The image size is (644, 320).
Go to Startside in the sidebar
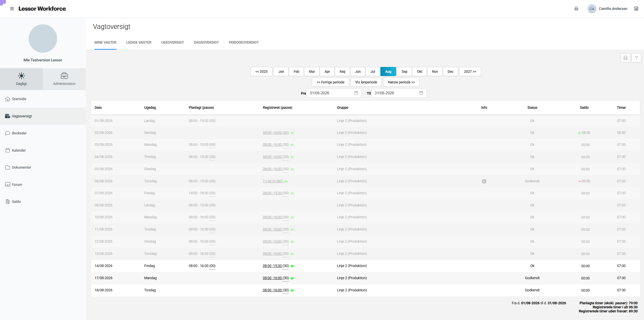pos(43,99)
